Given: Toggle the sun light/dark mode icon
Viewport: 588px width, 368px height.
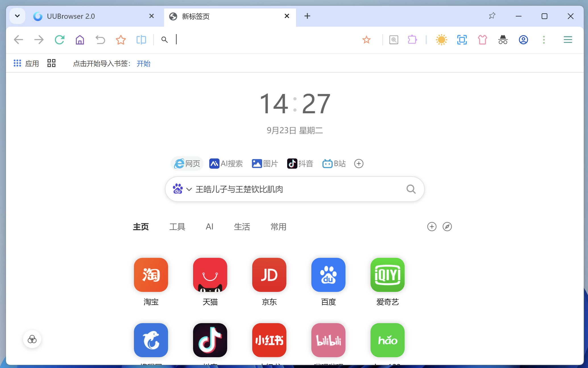Looking at the screenshot, I should (441, 40).
